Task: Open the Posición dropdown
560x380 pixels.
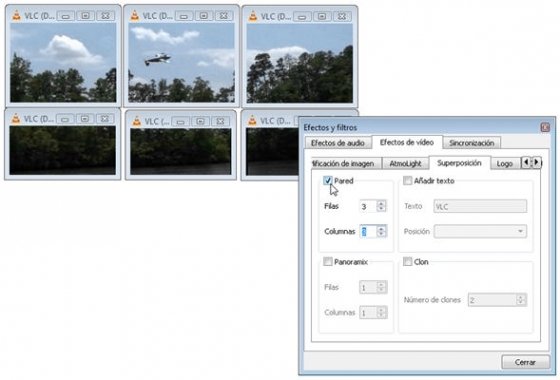Action: click(480, 231)
